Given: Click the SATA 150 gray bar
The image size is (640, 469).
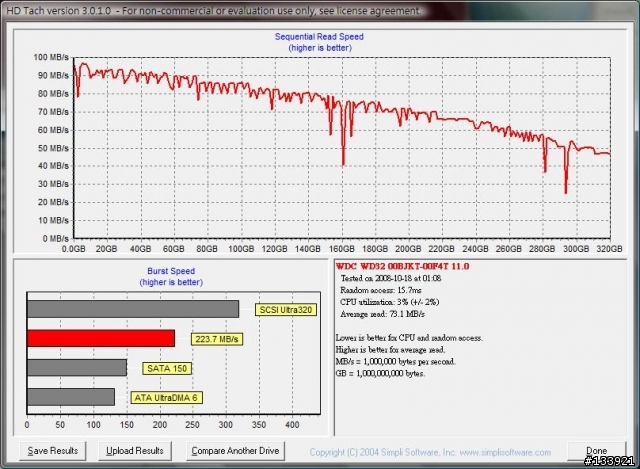Looking at the screenshot, I should [x=77, y=368].
